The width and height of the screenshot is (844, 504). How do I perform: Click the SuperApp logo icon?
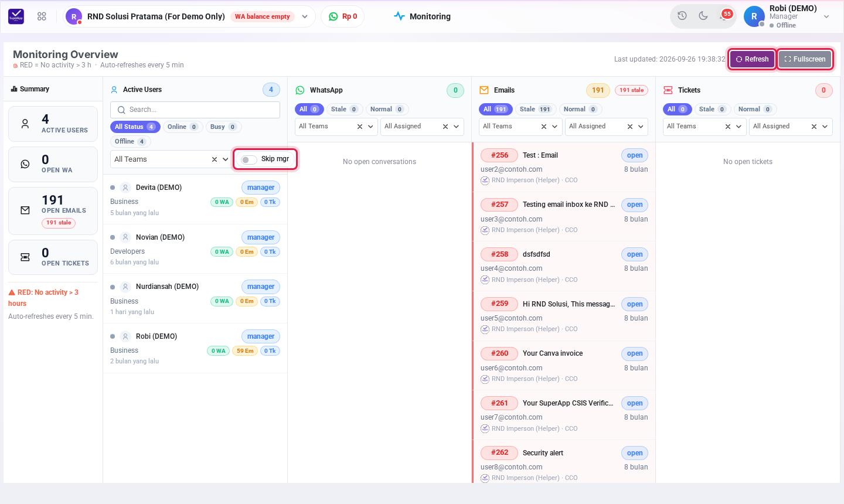click(x=16, y=16)
